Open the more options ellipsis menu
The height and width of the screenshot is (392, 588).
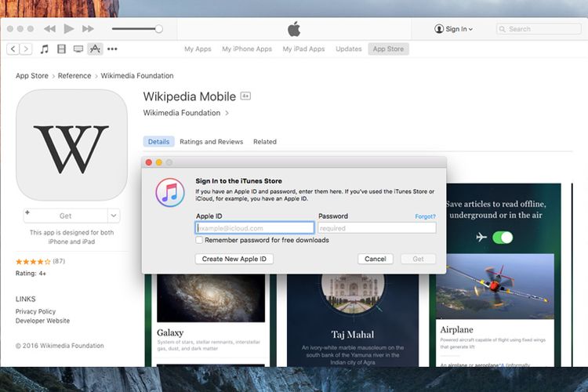tap(112, 49)
